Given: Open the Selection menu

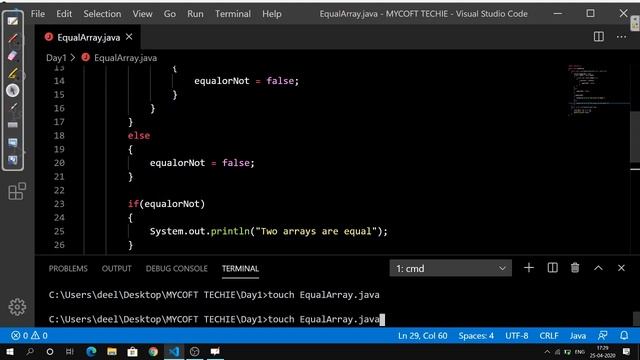Looking at the screenshot, I should coord(102,14).
